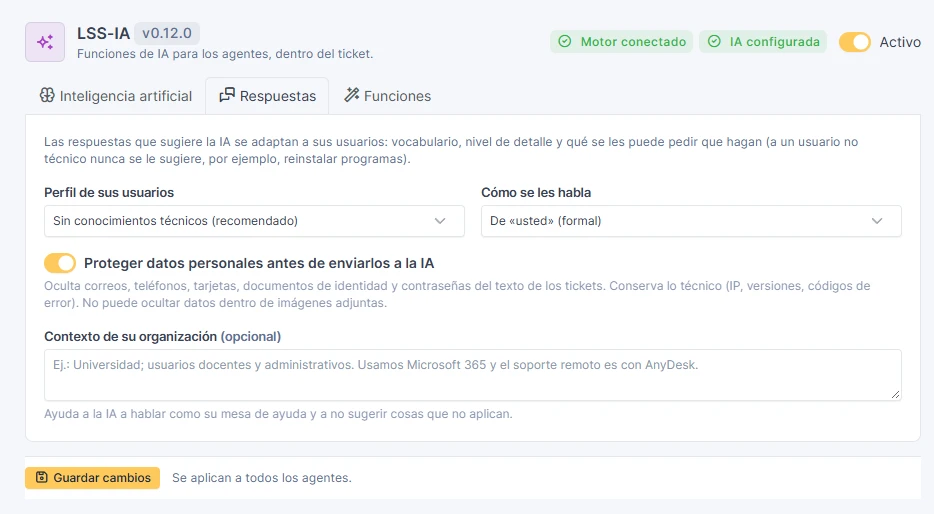Click the save disk icon in Guardar cambios
The width and height of the screenshot is (934, 514).
click(41, 477)
